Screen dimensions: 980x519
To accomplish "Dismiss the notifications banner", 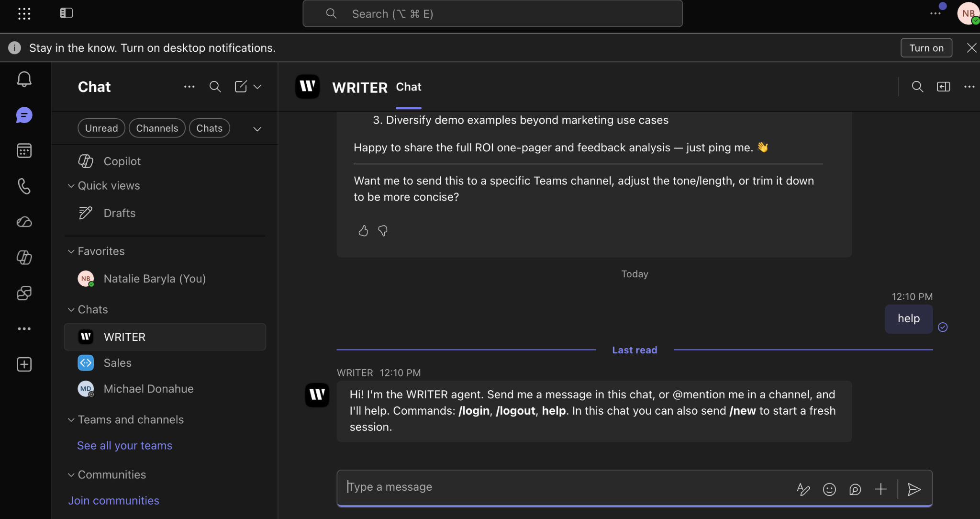I will pyautogui.click(x=971, y=48).
